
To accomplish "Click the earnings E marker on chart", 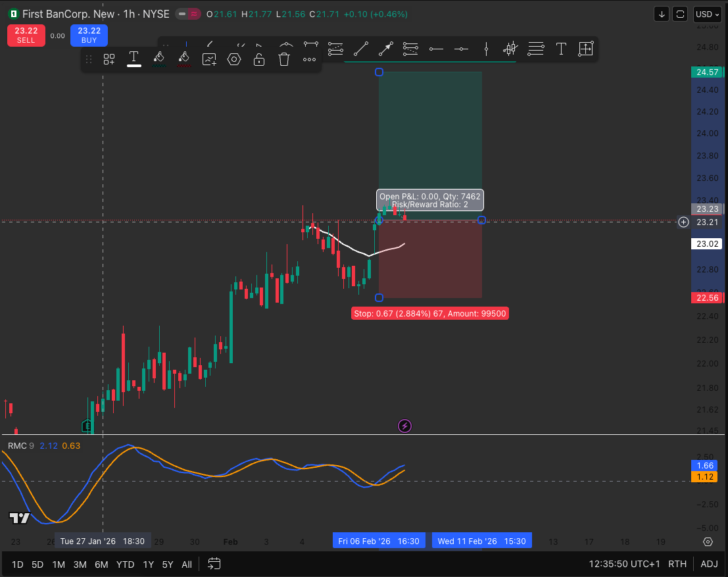I will (86, 425).
